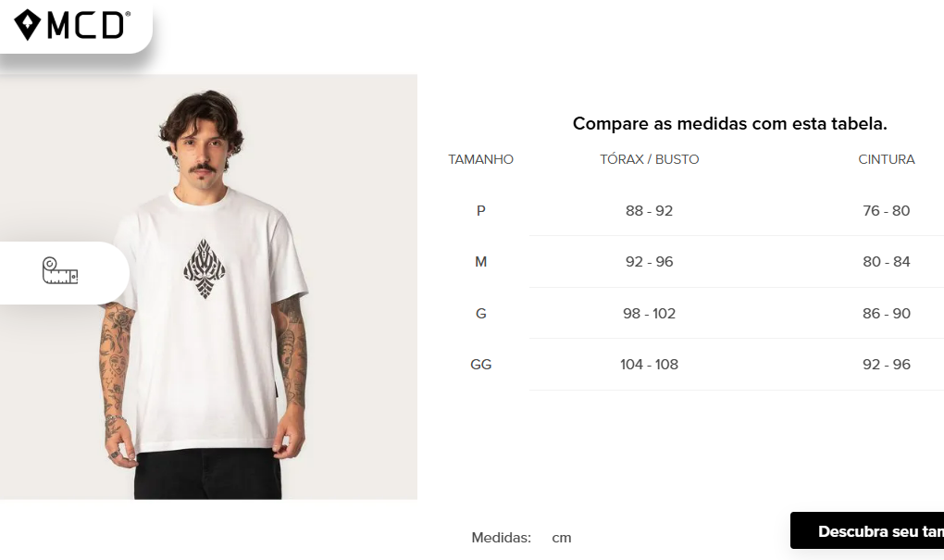The image size is (944, 560).
Task: Open the measuring tape icon tab
Action: 60,271
